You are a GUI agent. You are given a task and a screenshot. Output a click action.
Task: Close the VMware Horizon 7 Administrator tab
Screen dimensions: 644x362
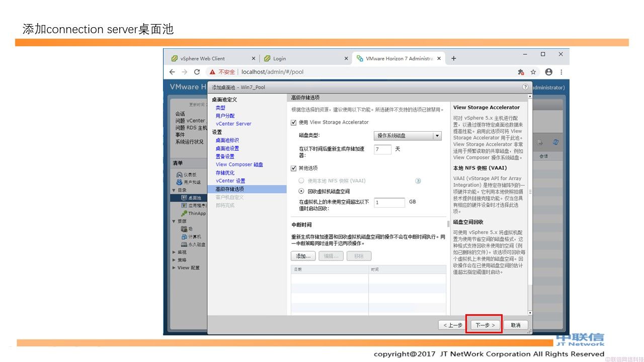439,58
